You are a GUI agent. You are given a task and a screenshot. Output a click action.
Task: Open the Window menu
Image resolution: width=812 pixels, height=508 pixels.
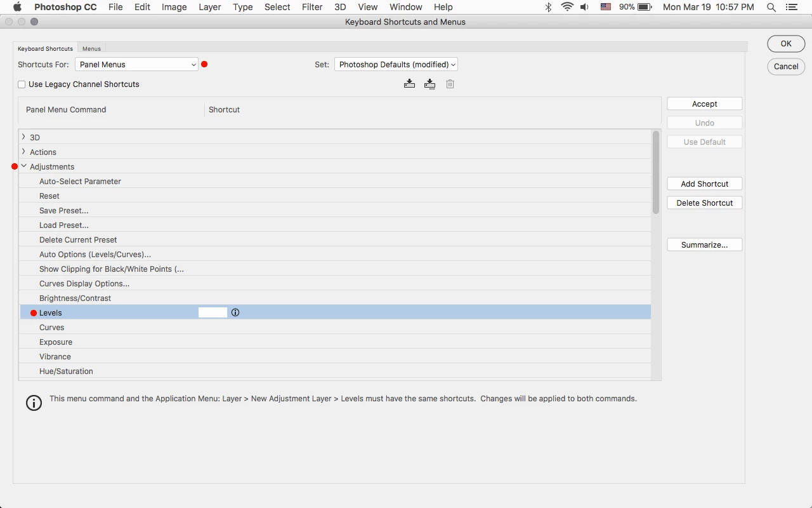(406, 7)
